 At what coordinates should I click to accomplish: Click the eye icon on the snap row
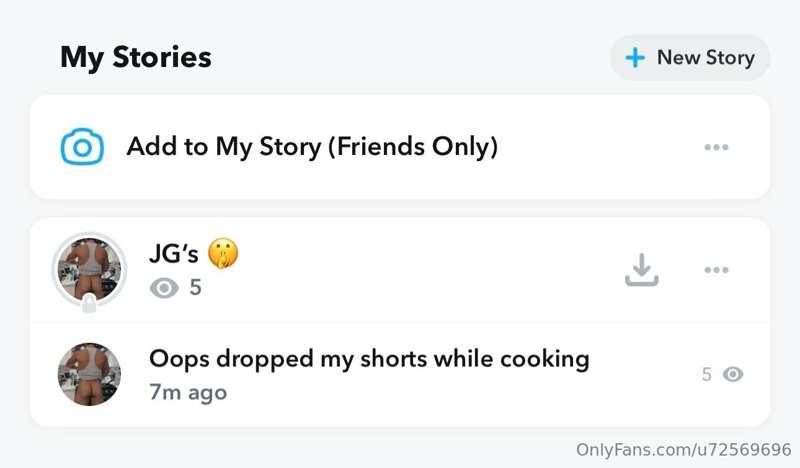coord(733,375)
